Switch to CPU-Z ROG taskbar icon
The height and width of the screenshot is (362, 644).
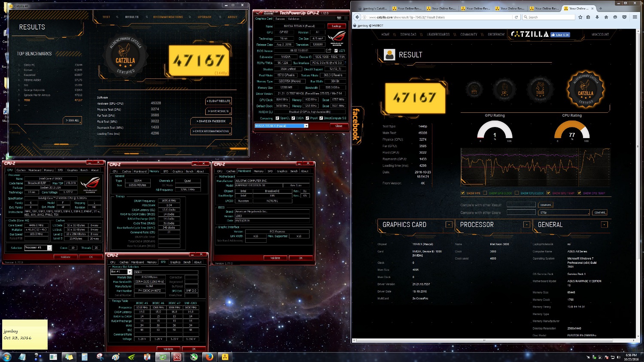coord(177,357)
